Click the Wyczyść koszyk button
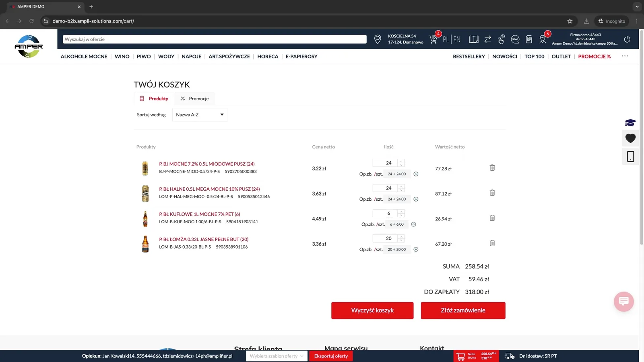 point(372,311)
